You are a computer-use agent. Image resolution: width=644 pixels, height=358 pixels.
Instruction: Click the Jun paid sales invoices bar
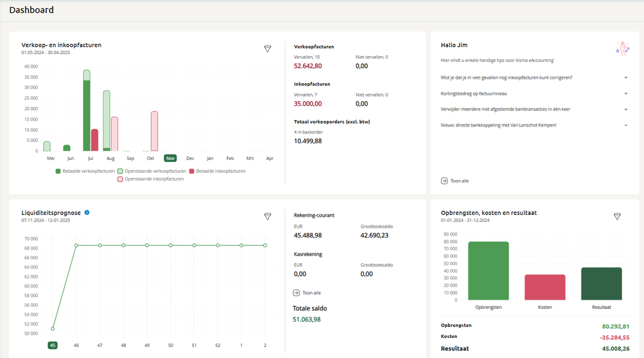(66, 148)
